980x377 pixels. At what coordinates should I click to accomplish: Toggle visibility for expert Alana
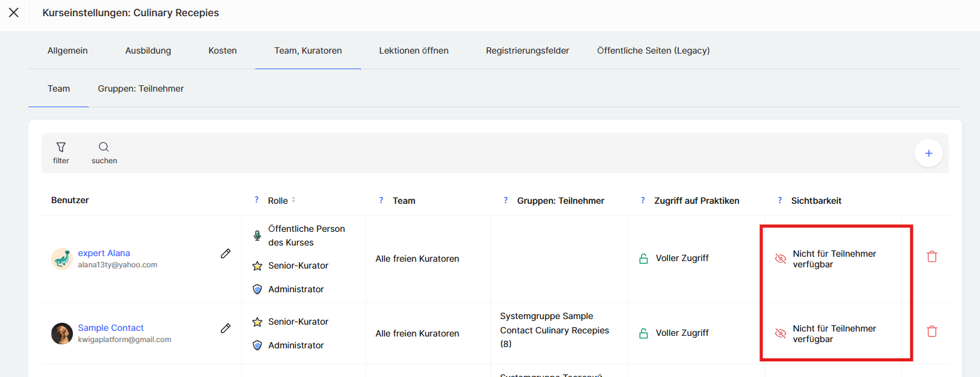pos(780,259)
